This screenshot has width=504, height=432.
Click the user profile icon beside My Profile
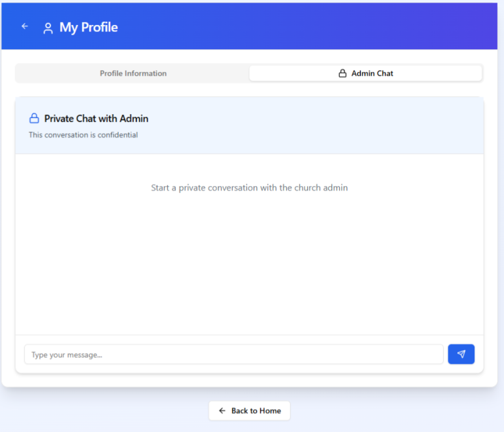click(48, 28)
